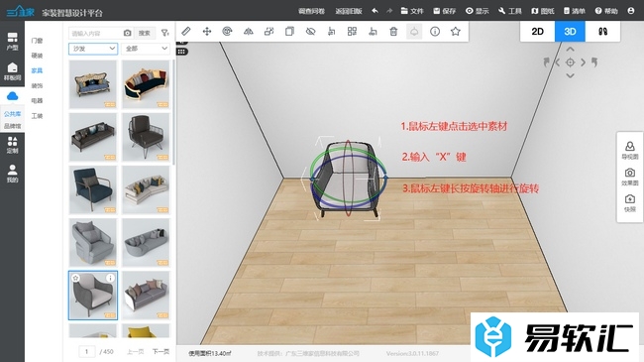Click the camera image-search icon in search box
Image resolution: width=644 pixels, height=362 pixels.
coord(128,33)
